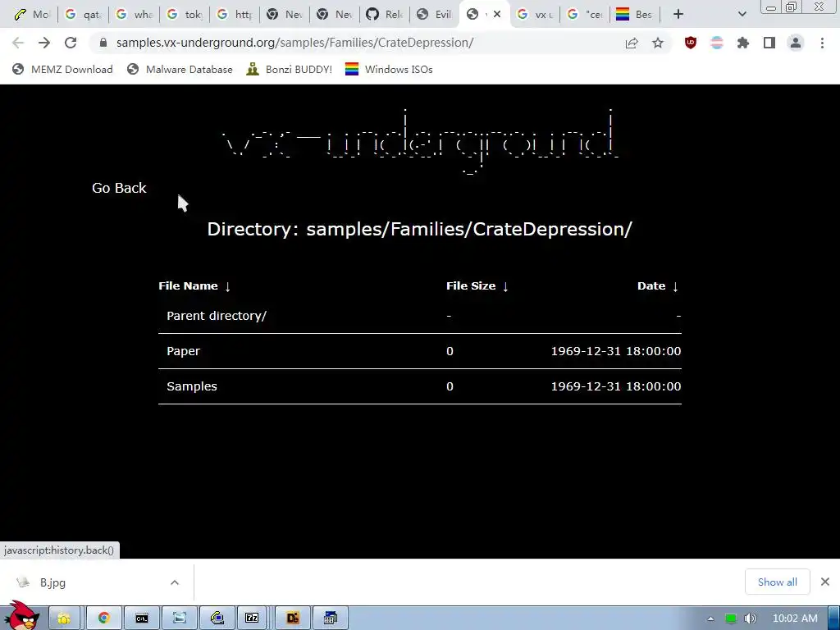Expand B.jpg download options chevron
840x630 pixels.
175,582
